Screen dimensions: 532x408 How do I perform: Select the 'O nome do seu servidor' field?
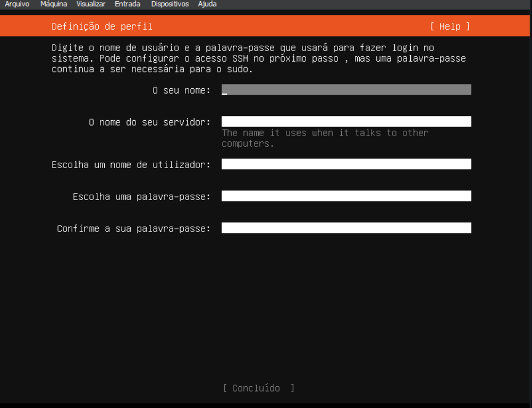345,121
